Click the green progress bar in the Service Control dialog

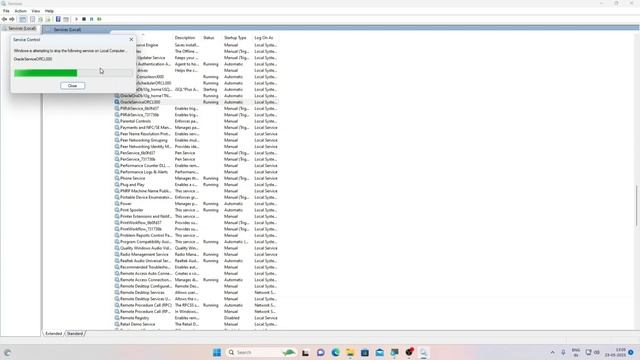[73, 73]
